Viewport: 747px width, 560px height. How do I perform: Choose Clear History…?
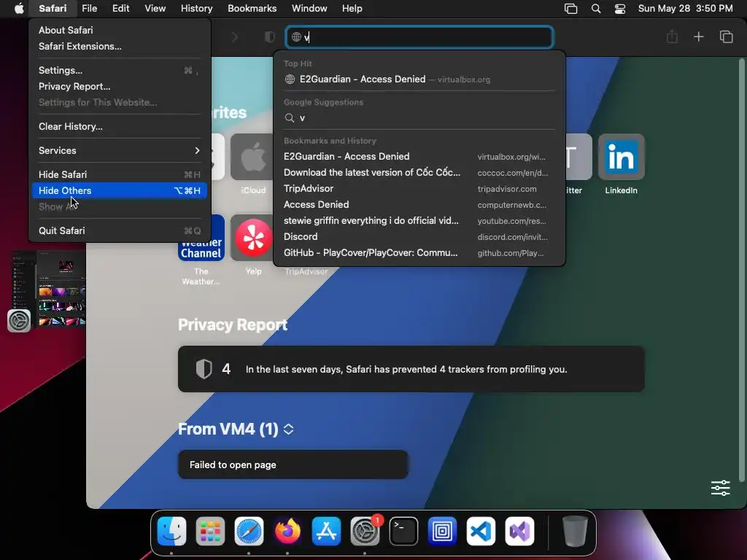120,127
